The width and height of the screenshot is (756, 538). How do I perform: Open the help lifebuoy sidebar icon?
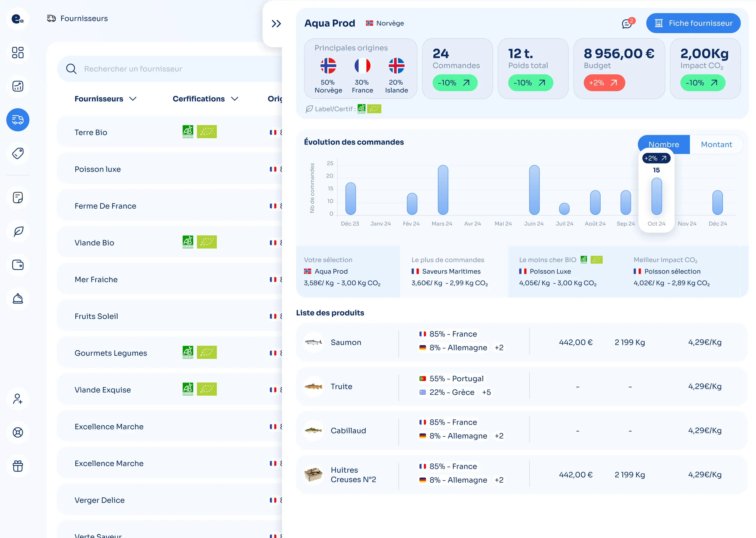point(18,432)
